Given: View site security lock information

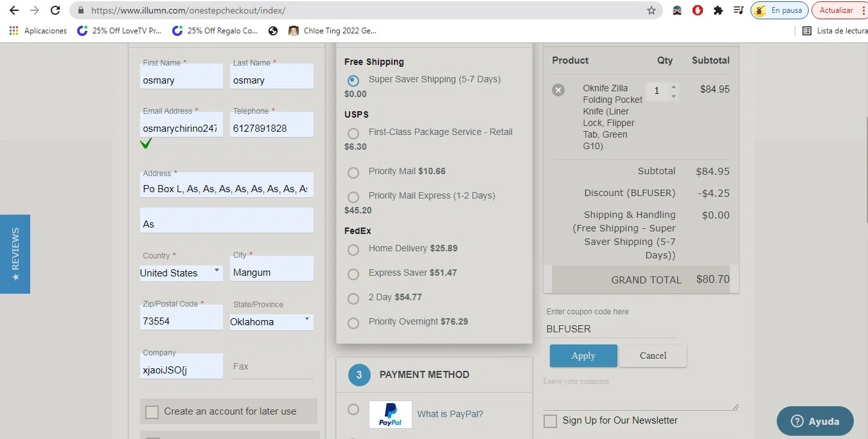Looking at the screenshot, I should click(81, 10).
